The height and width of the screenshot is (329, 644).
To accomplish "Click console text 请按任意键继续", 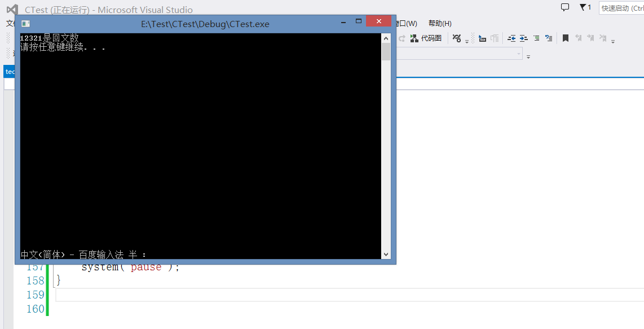I will pyautogui.click(x=63, y=47).
